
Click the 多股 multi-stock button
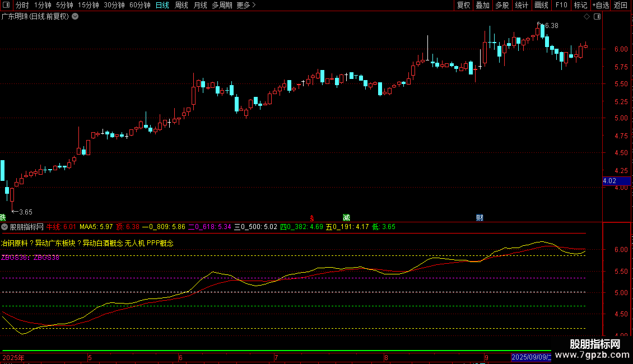(502, 5)
